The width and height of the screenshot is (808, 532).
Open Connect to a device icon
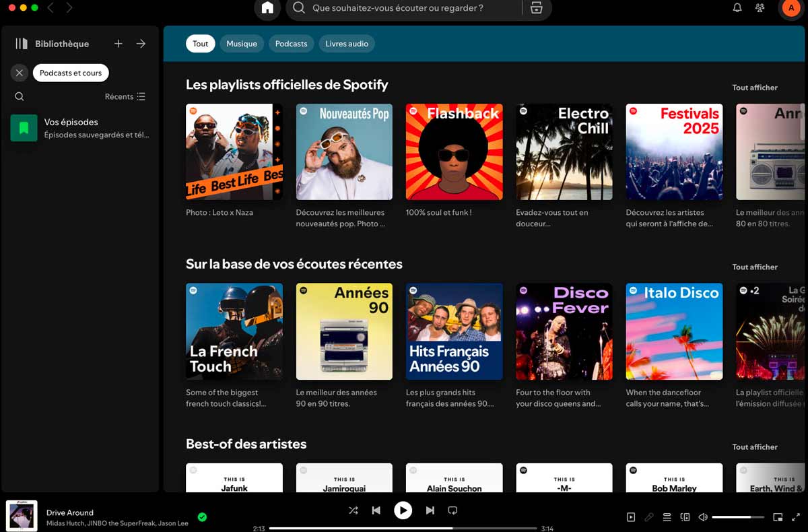pos(685,517)
